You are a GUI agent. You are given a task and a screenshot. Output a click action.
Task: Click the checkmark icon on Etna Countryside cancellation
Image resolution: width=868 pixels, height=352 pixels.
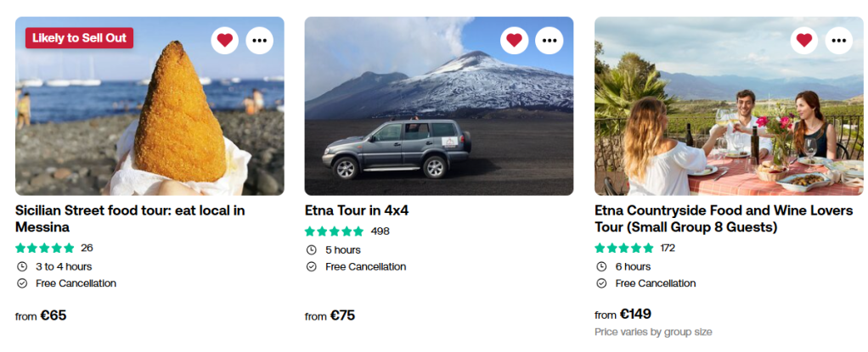pos(600,283)
